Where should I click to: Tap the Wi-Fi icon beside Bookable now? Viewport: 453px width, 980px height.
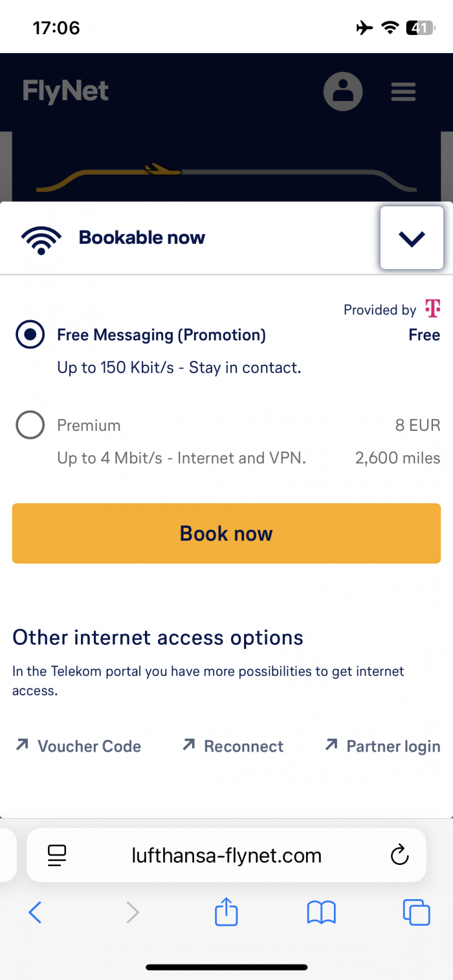tap(41, 241)
